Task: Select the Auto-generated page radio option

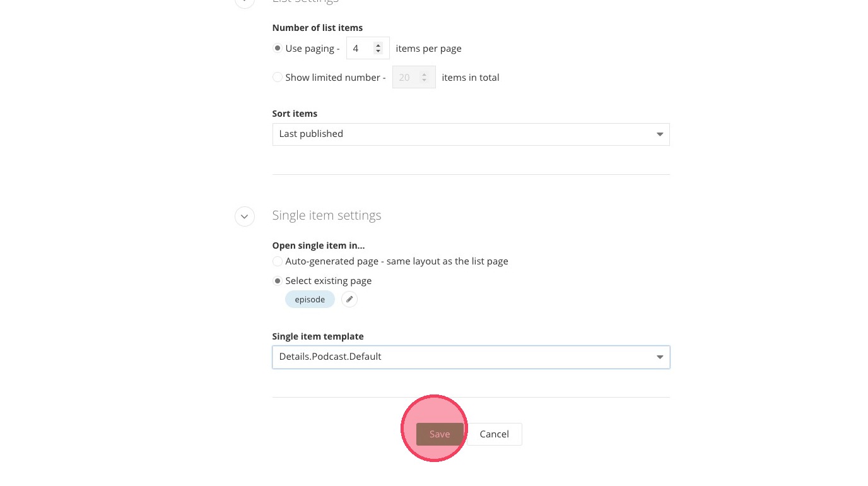Action: click(x=278, y=261)
